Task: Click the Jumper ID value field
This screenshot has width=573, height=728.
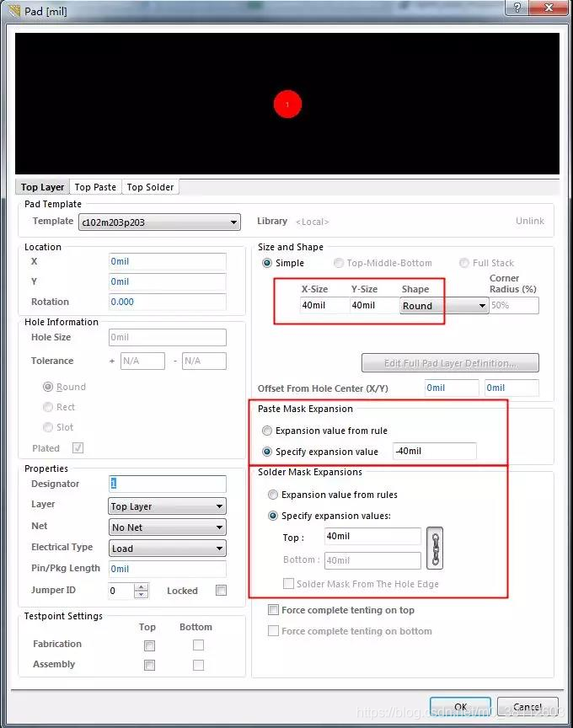Action: (120, 591)
